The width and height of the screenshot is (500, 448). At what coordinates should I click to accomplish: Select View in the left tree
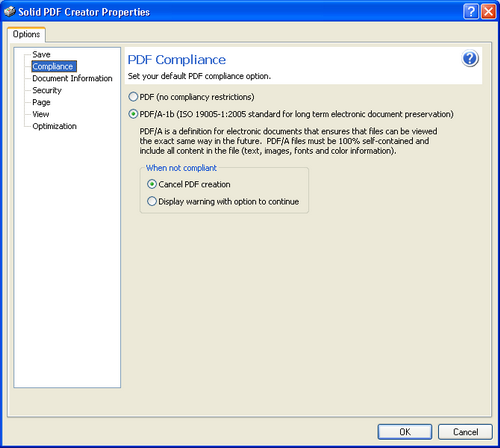[x=41, y=114]
